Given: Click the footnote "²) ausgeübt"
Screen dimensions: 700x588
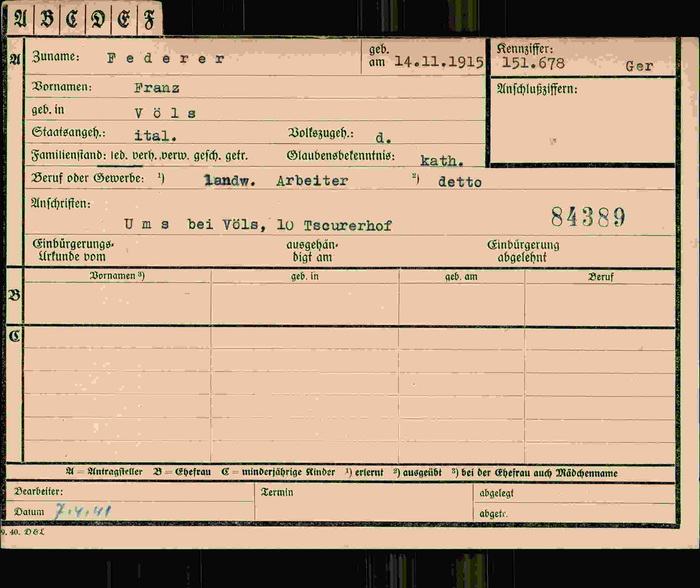Looking at the screenshot, I should point(417,473).
